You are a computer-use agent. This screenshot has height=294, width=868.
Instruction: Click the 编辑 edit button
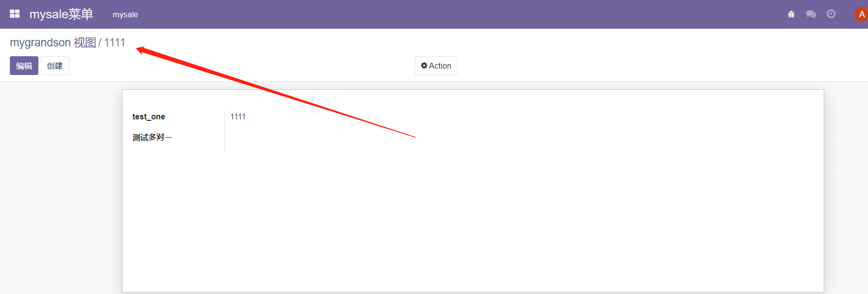24,66
